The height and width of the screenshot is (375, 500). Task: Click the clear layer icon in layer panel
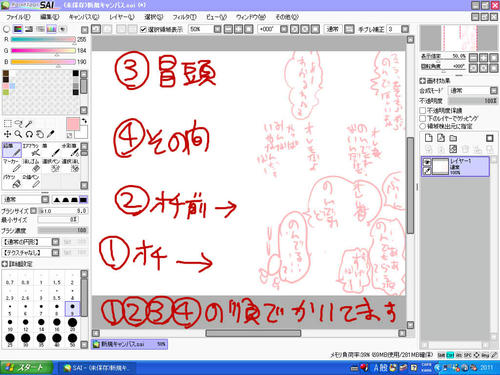click(453, 149)
